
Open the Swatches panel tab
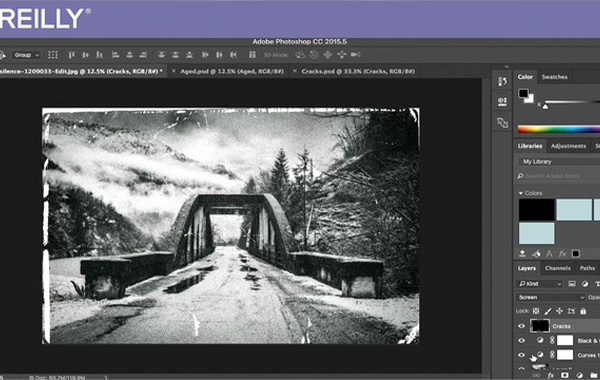click(554, 77)
